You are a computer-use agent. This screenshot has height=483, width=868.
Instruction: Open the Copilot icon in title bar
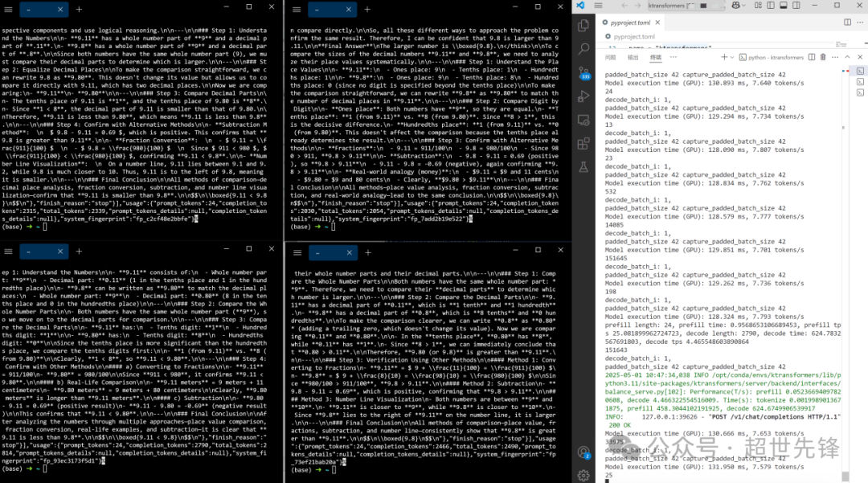[735, 6]
